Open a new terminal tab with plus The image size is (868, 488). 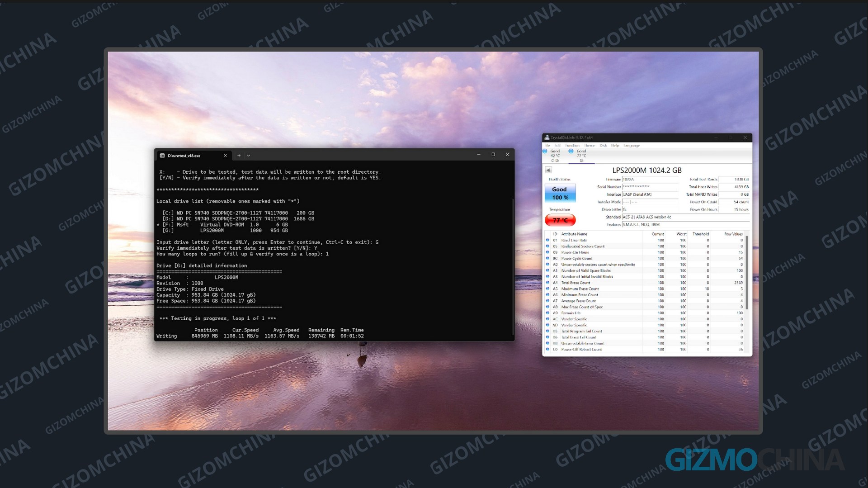(x=239, y=156)
